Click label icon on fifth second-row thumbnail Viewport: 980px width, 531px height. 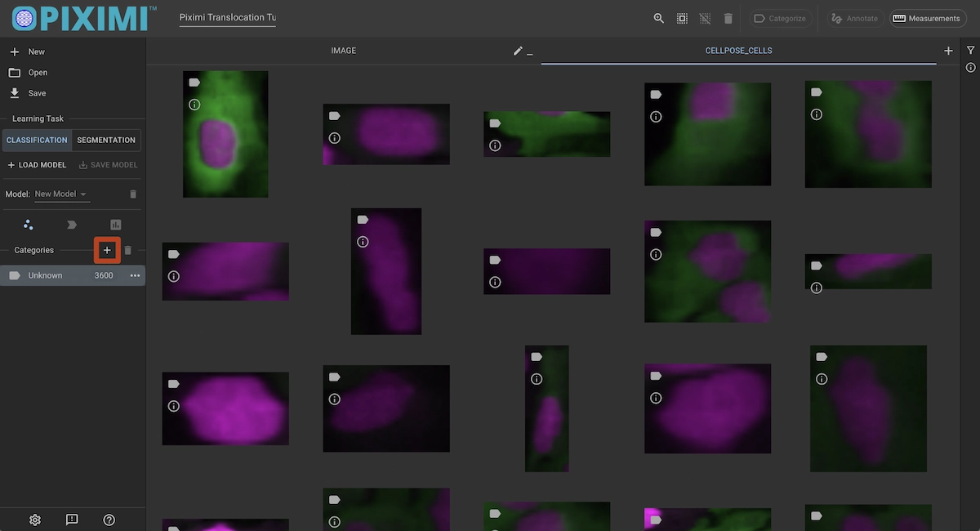point(817,265)
